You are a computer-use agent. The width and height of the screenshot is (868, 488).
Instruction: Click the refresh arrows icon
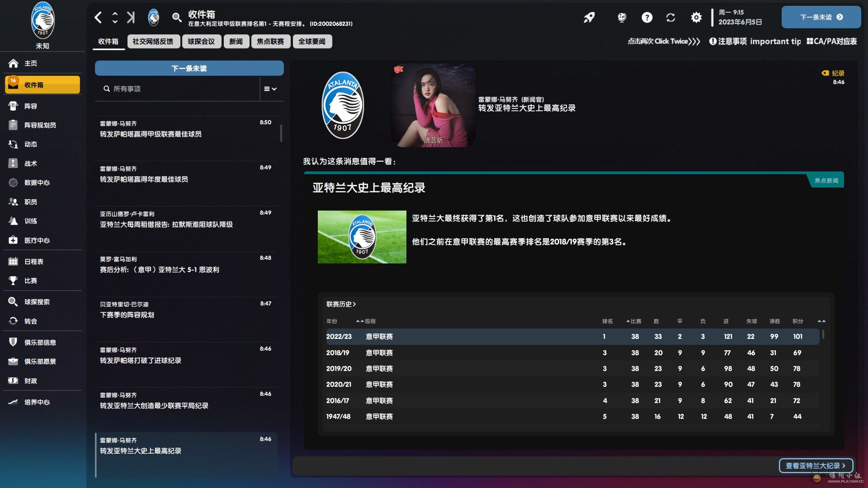coord(670,18)
